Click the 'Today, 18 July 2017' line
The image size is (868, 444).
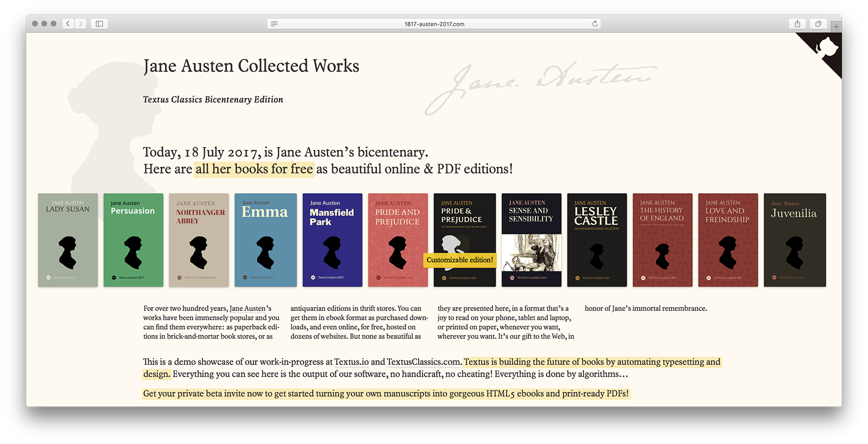(285, 152)
